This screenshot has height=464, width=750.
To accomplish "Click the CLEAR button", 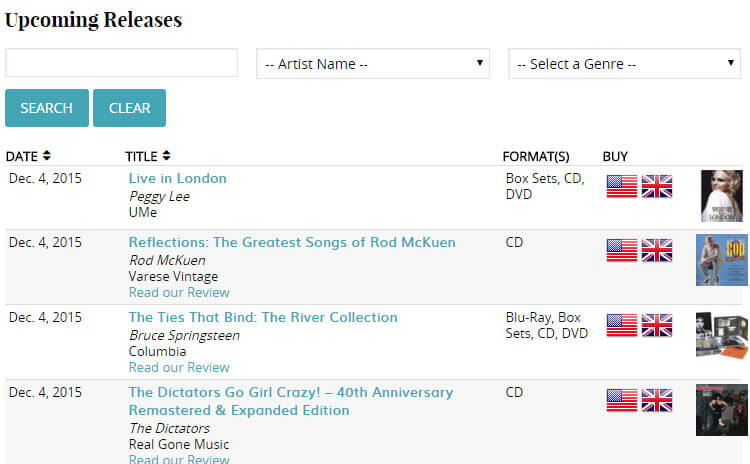I will pos(130,108).
